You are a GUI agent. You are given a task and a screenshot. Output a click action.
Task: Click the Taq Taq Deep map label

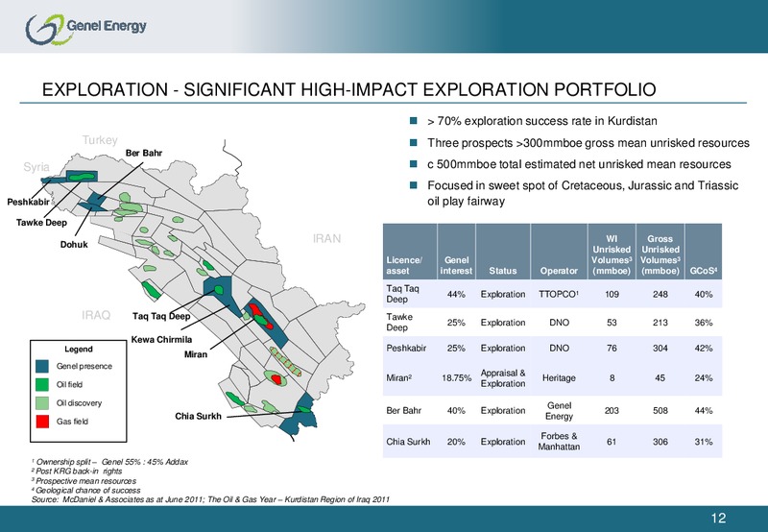coord(161,316)
